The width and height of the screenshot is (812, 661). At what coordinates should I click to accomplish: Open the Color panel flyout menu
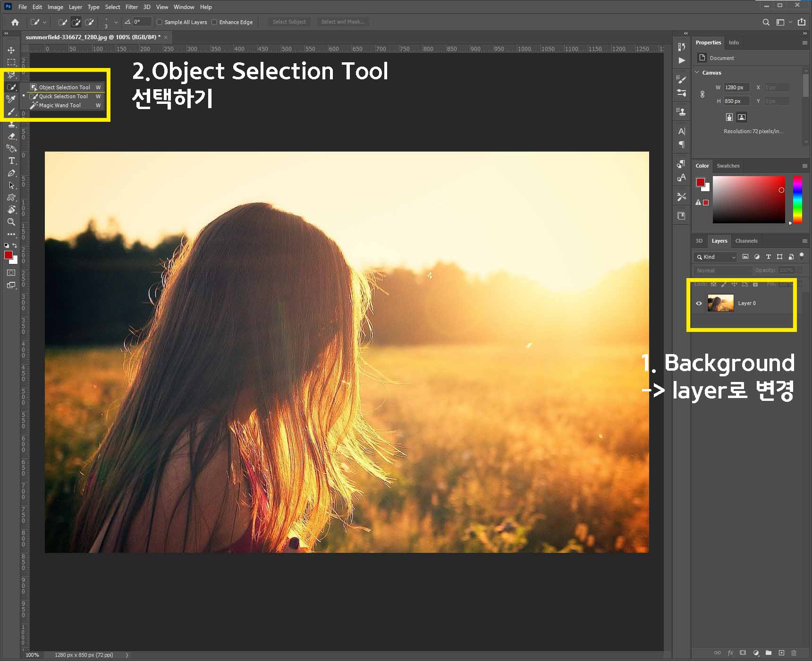(x=805, y=166)
